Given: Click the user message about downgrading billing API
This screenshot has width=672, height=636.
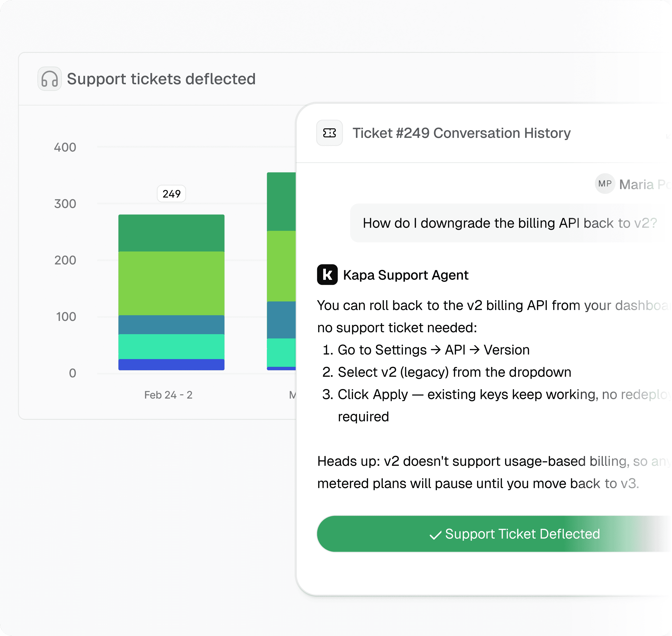Looking at the screenshot, I should (x=510, y=223).
